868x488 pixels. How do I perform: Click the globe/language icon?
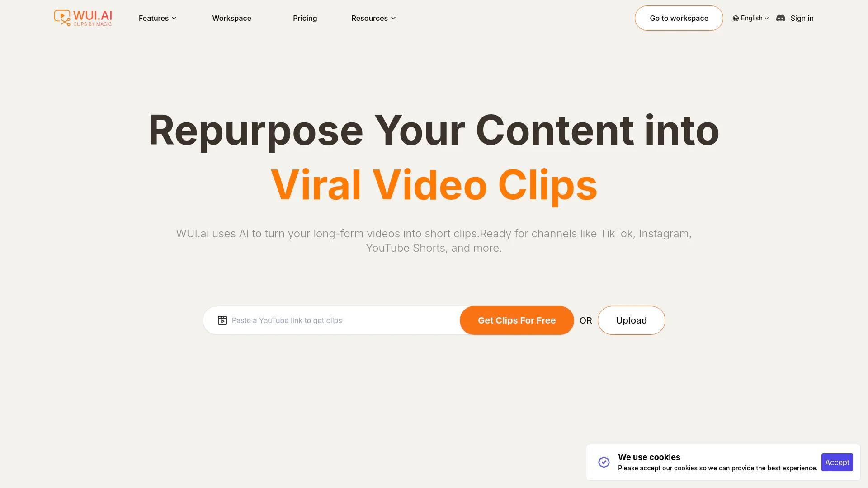(735, 18)
